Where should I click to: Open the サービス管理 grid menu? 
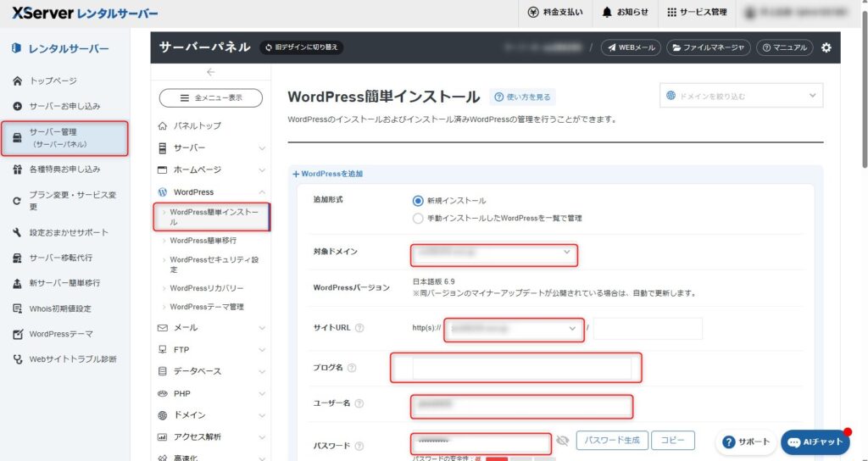(x=696, y=12)
